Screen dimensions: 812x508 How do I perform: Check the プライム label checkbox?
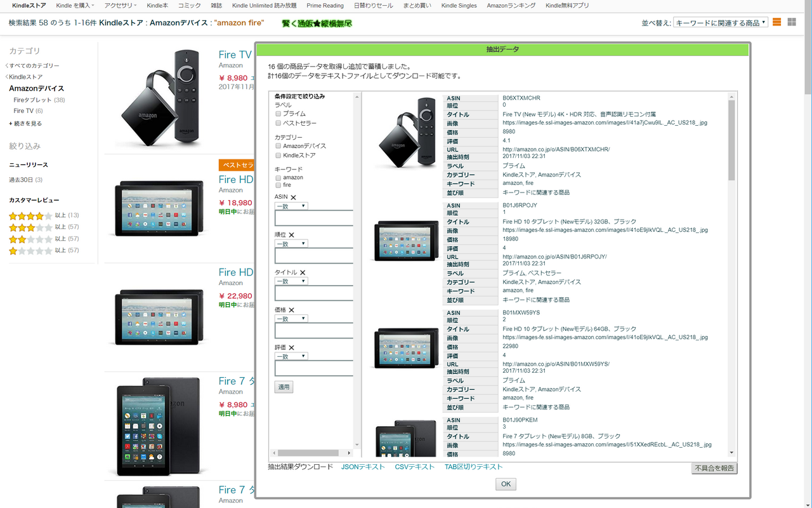(x=278, y=114)
